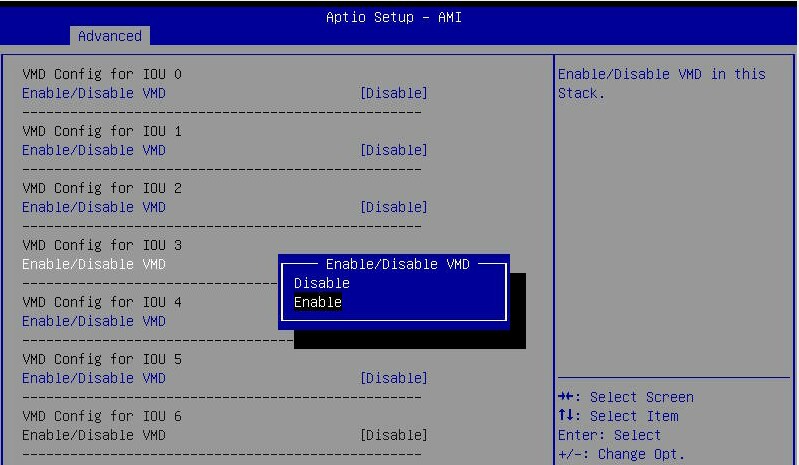The image size is (799, 465).
Task: Choose Disable in the VMD popup
Action: click(x=321, y=283)
